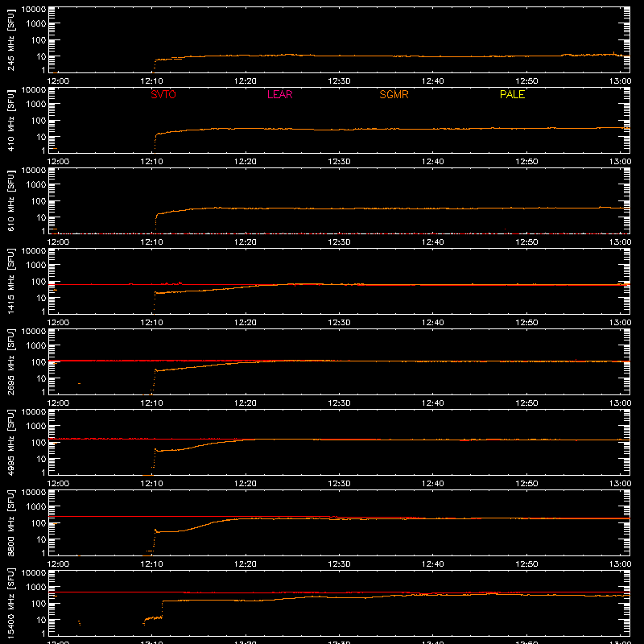This screenshot has width=644, height=644.
Task: Click 12:20 time label under 4995 MHz plot
Action: (246, 484)
